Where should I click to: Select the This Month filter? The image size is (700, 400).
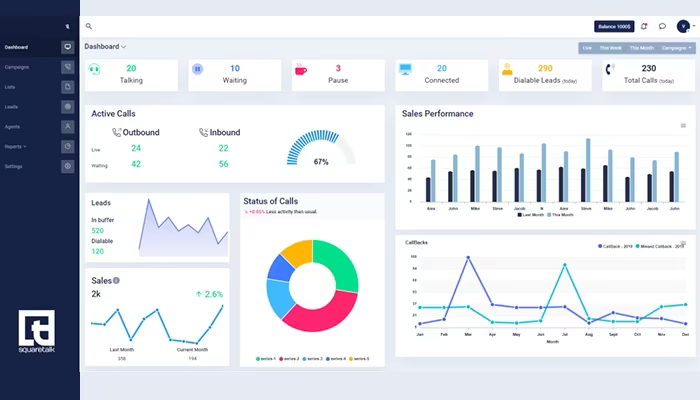point(642,48)
